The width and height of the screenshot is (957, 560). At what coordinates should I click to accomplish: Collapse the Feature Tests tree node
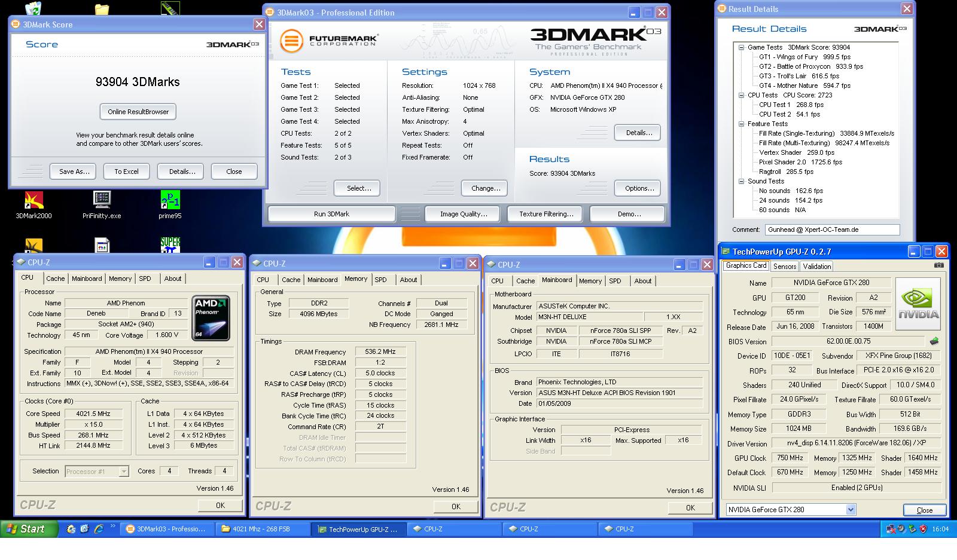pos(741,124)
